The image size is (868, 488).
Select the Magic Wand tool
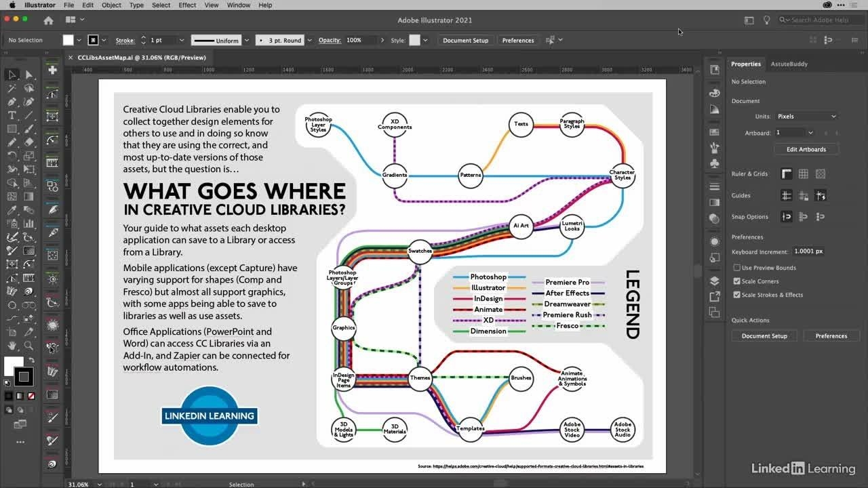click(12, 88)
